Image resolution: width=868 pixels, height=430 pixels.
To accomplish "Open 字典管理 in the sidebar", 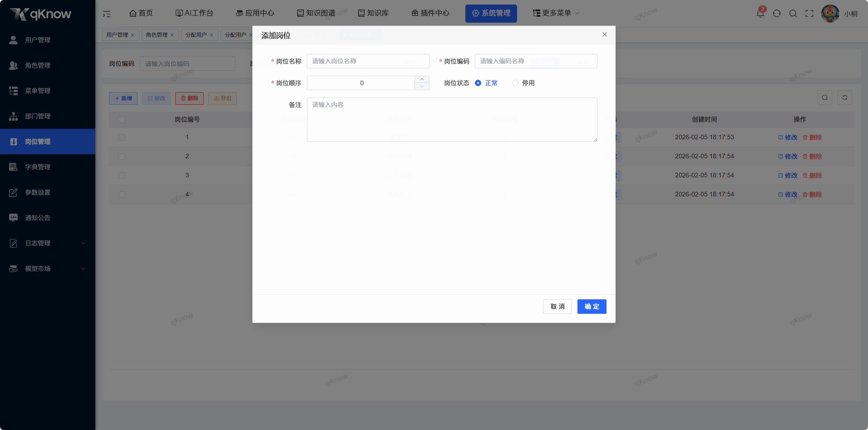I will 48,167.
